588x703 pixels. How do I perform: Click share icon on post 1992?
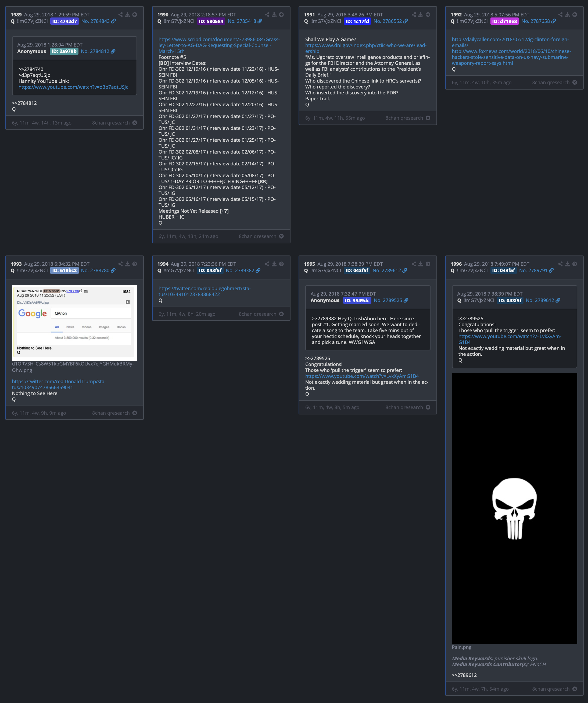tap(560, 15)
